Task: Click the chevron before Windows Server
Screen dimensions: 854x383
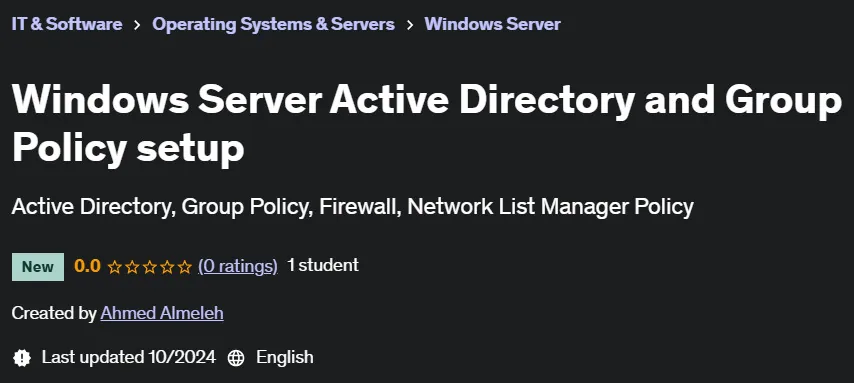Action: [410, 25]
